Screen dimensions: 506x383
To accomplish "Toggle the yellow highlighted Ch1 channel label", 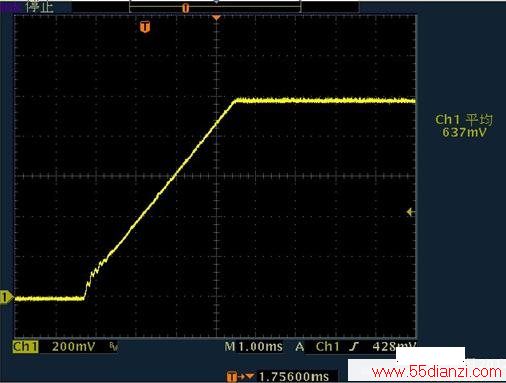I will pyautogui.click(x=26, y=347).
